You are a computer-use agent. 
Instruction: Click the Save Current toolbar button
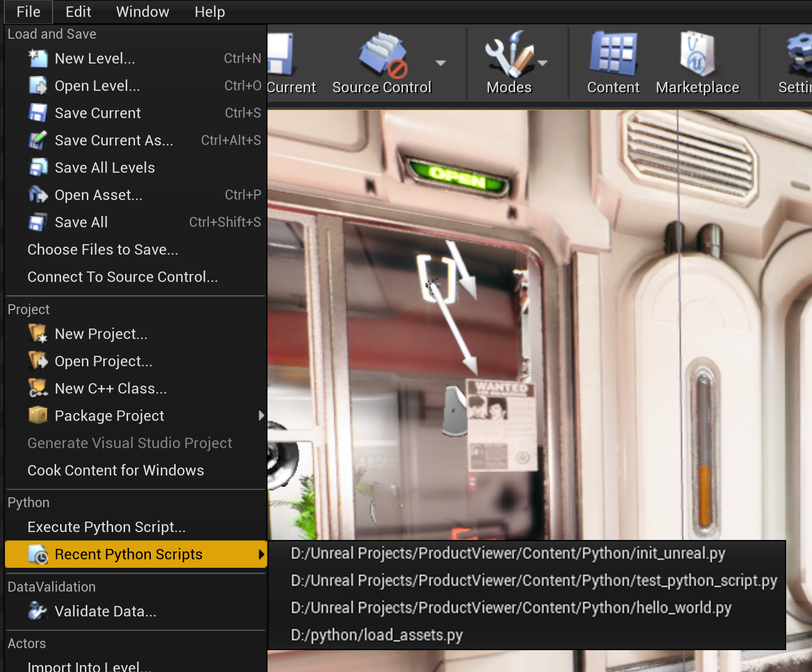291,64
